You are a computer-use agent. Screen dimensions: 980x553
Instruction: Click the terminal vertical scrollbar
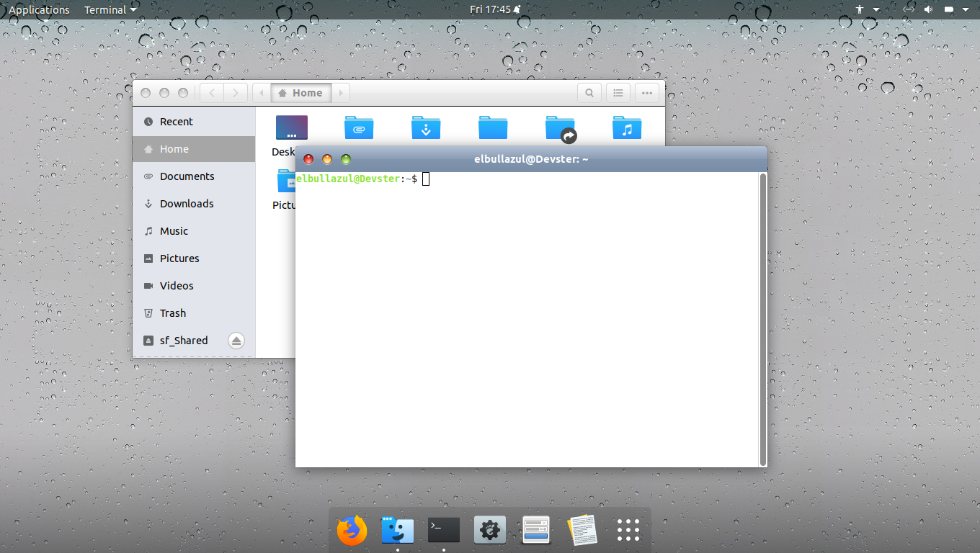(x=762, y=319)
